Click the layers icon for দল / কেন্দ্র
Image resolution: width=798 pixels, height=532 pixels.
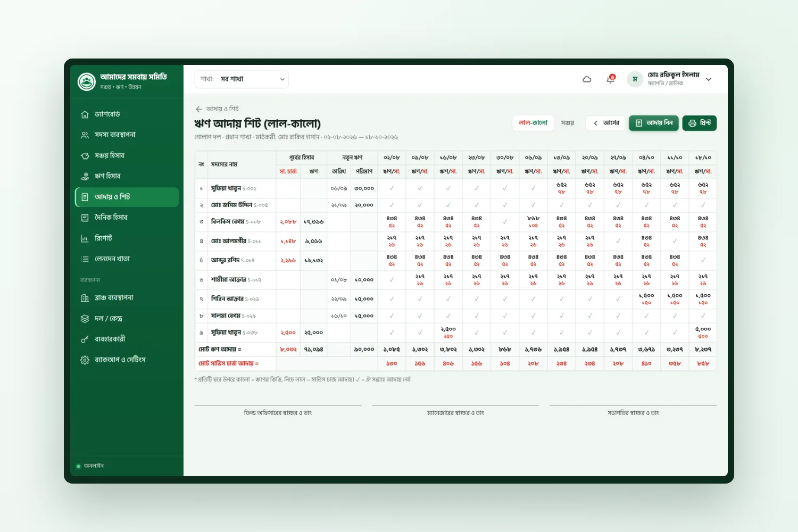[x=85, y=319]
